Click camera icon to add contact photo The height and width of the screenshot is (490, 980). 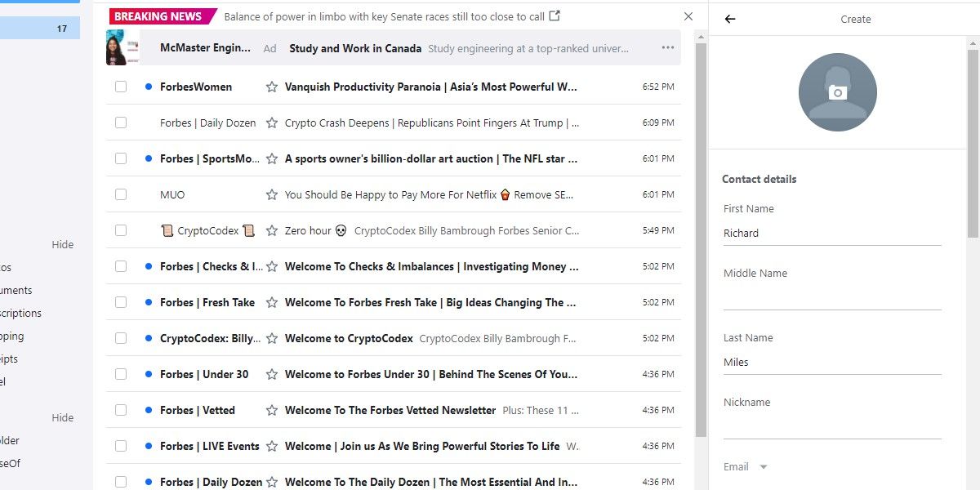point(838,91)
